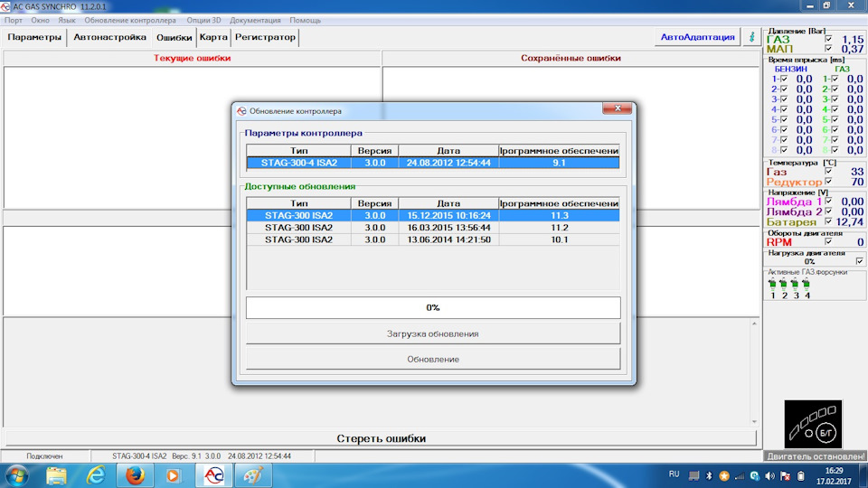
Task: Toggle gas injector 3 icon
Action: (x=795, y=285)
